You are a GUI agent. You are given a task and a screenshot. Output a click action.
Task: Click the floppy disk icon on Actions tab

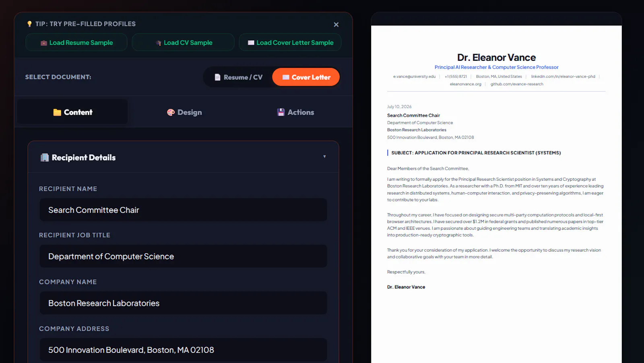pyautogui.click(x=281, y=112)
